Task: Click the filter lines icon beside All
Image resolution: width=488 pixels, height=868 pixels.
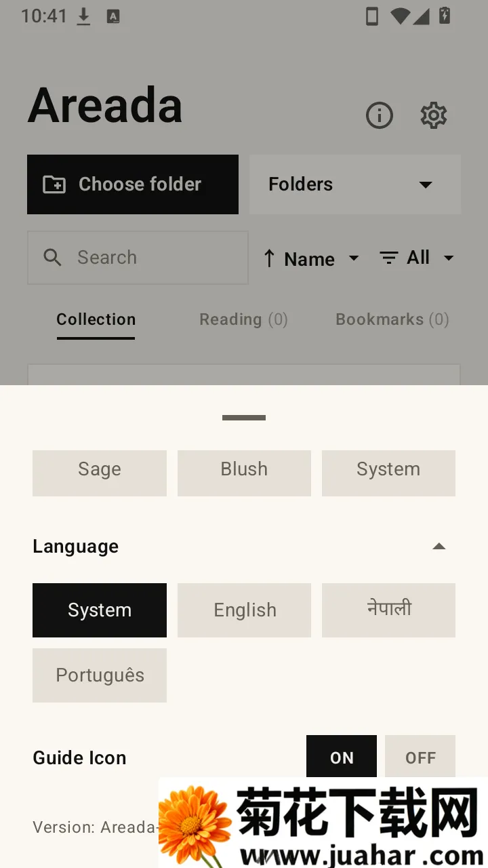Action: pyautogui.click(x=388, y=258)
